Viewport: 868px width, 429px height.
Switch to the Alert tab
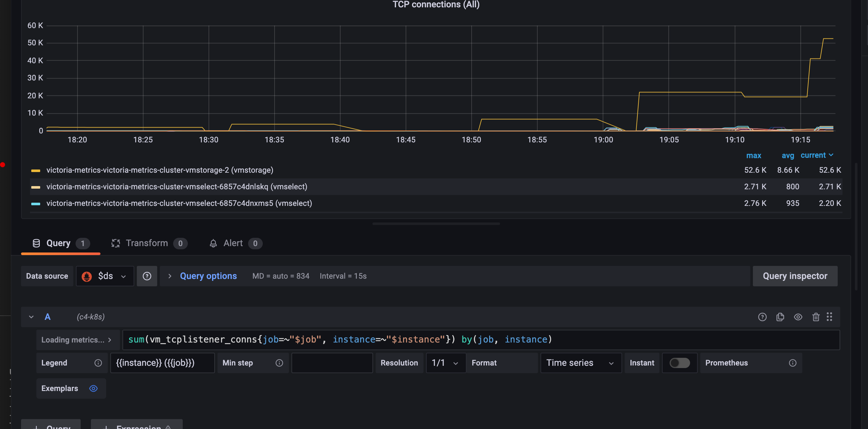pyautogui.click(x=232, y=243)
